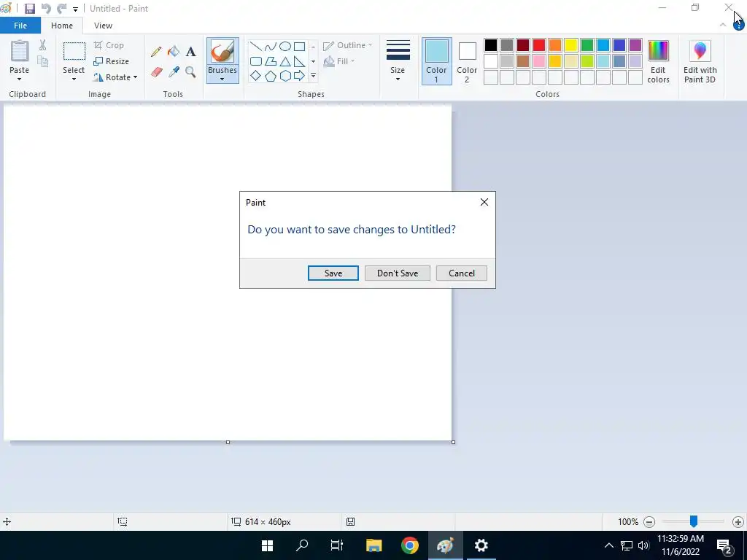747x560 pixels.
Task: Choose the Rectangle shape
Action: [299, 46]
